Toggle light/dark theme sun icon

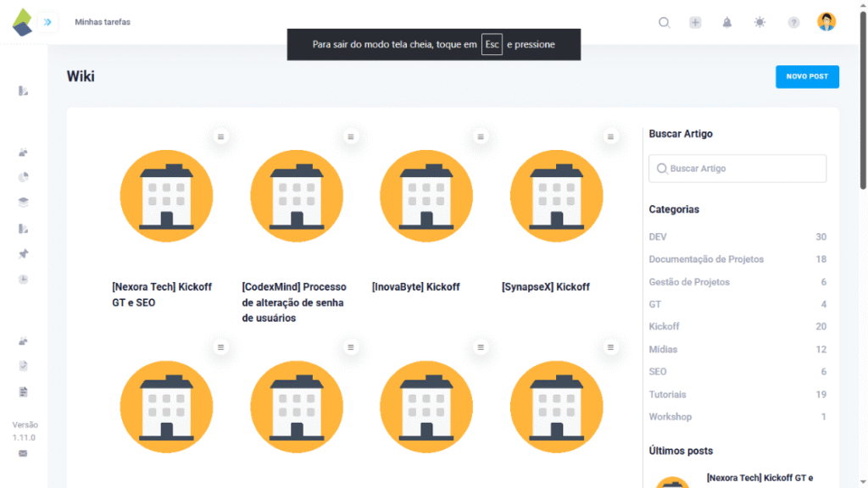coord(759,22)
